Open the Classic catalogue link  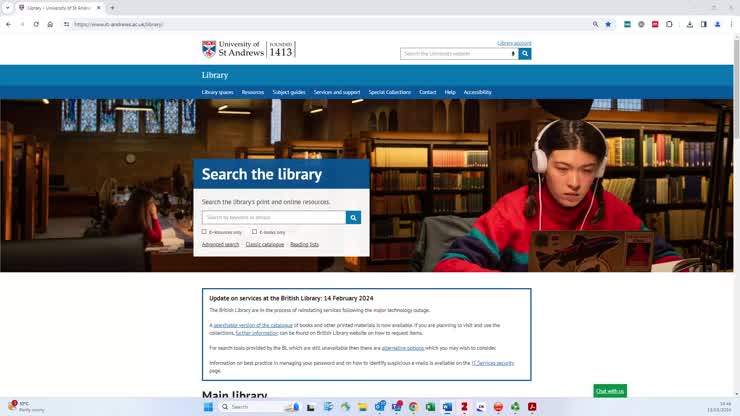265,244
